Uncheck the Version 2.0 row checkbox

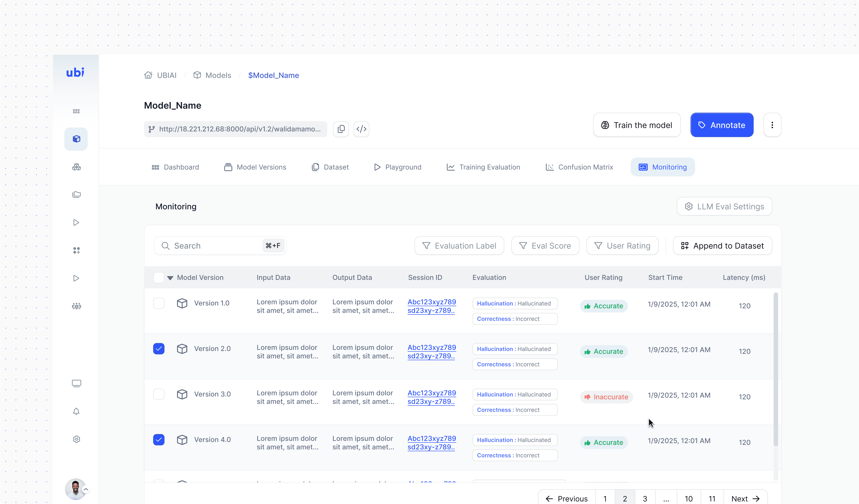point(159,349)
